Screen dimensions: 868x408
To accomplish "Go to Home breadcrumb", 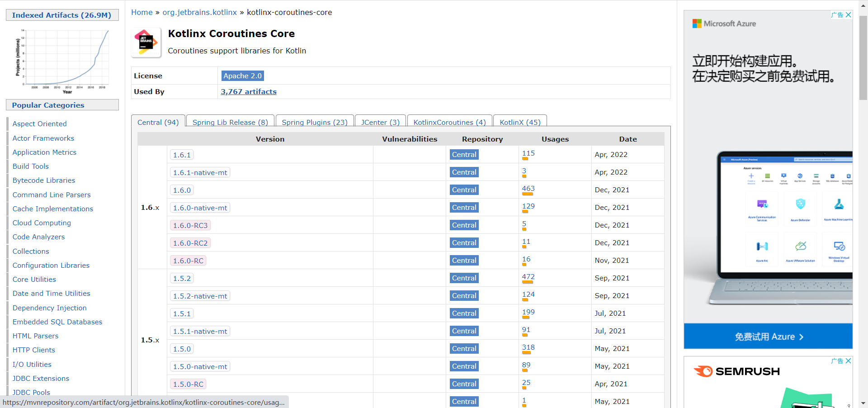I will [142, 12].
